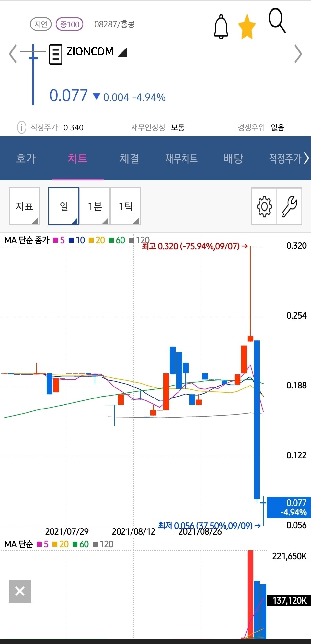
Task: Click the ZIONCOM document list icon
Action: [55, 54]
